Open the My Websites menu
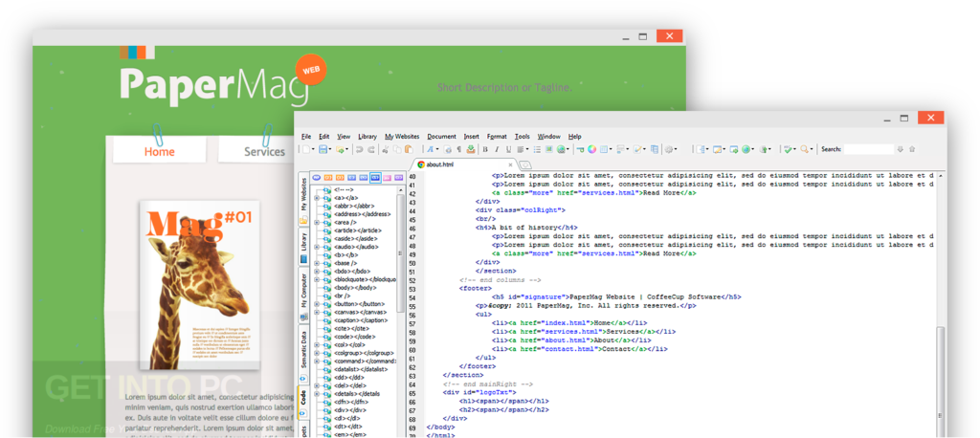 coord(402,136)
